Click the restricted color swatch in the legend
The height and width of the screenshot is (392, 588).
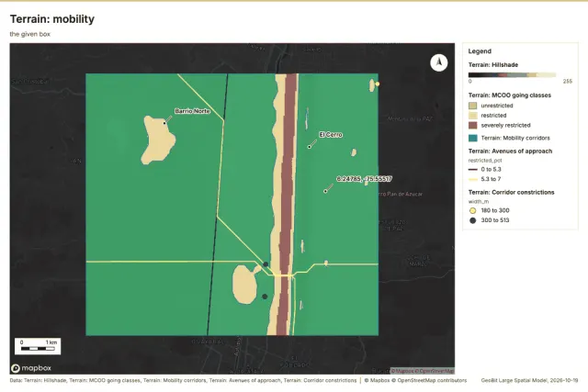(473, 116)
